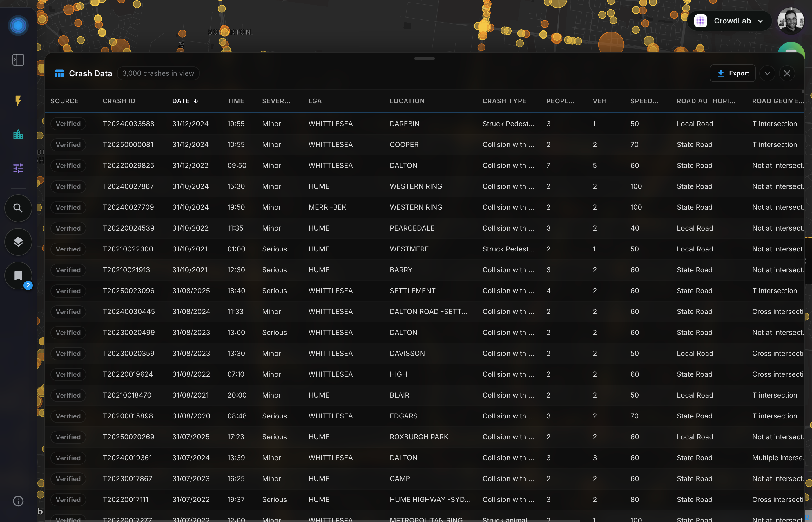The width and height of the screenshot is (812, 522).
Task: Click HIGH location cell
Action: [398, 374]
